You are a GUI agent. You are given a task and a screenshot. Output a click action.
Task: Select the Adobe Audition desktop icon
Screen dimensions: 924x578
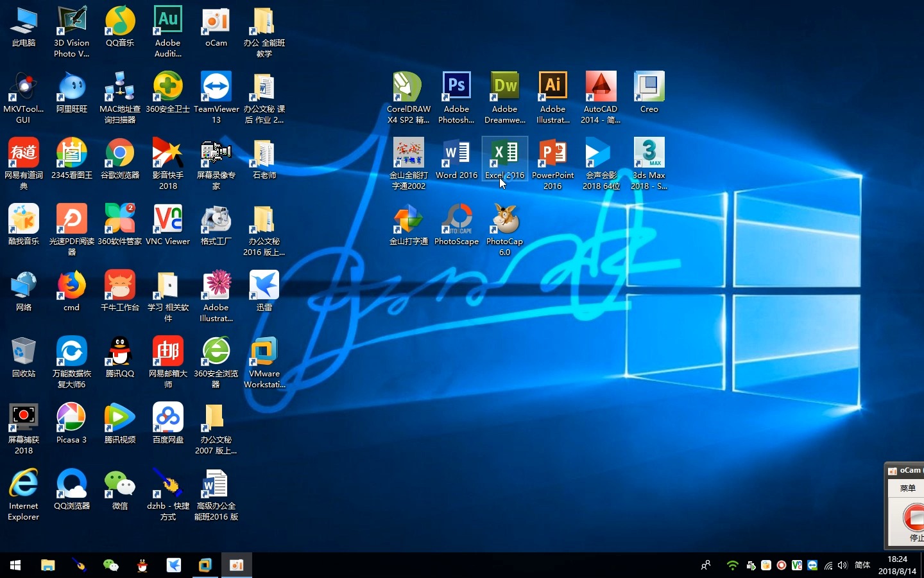pyautogui.click(x=167, y=31)
